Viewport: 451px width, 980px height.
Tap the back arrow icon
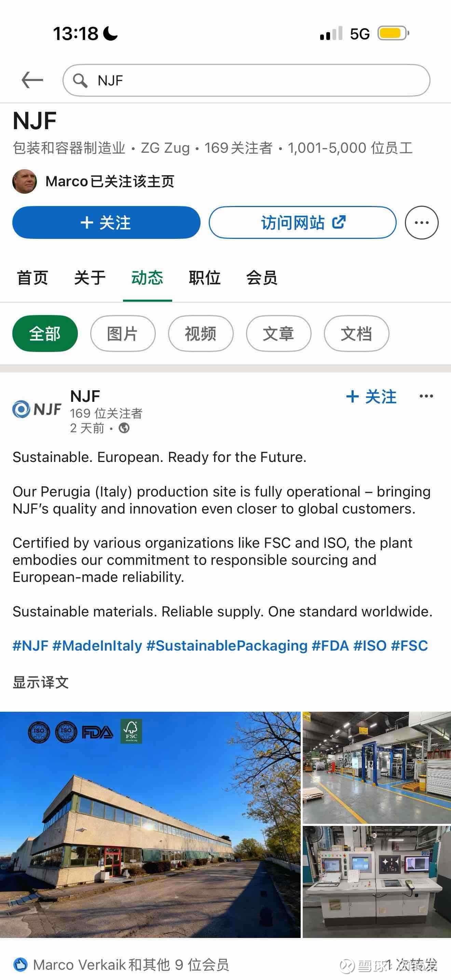tap(32, 80)
